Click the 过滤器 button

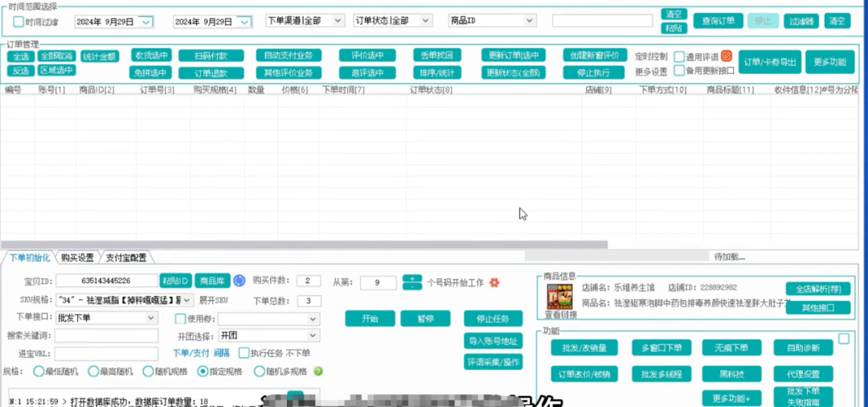(801, 21)
